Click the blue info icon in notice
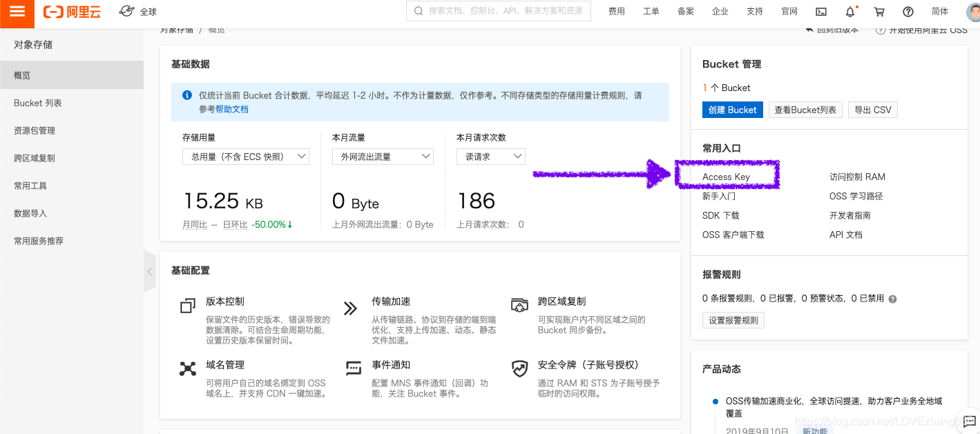This screenshot has width=980, height=434. tap(186, 96)
